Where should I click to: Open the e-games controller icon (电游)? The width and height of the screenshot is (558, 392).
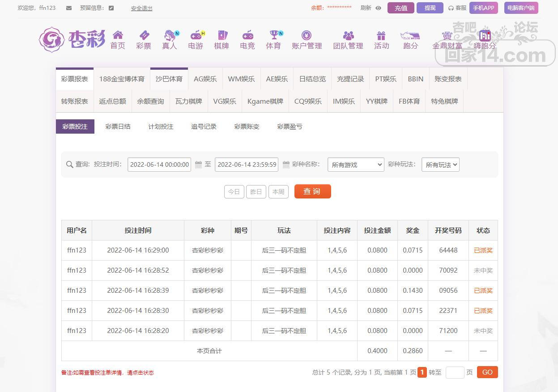click(196, 35)
